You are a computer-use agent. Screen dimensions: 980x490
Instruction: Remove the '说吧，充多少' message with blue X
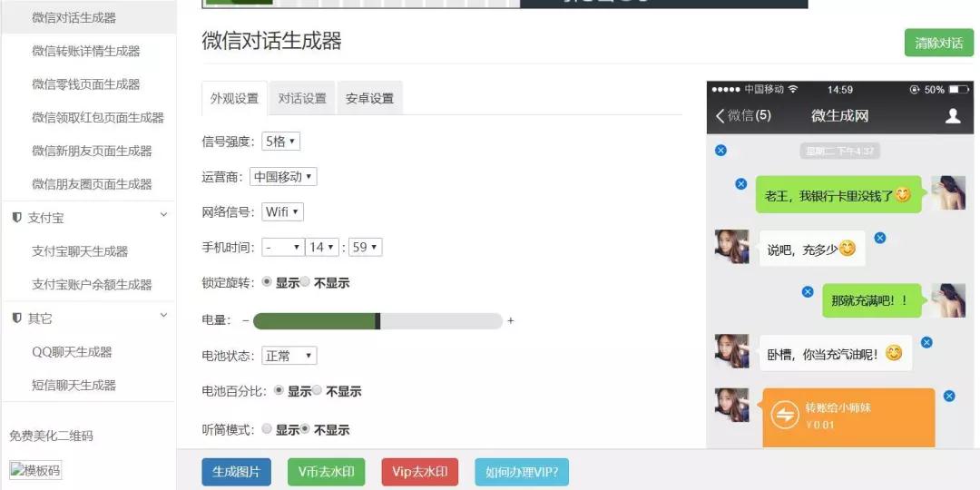[879, 238]
